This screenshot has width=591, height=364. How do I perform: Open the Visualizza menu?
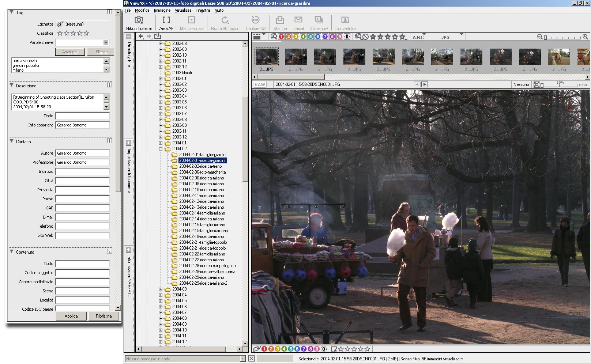(183, 10)
